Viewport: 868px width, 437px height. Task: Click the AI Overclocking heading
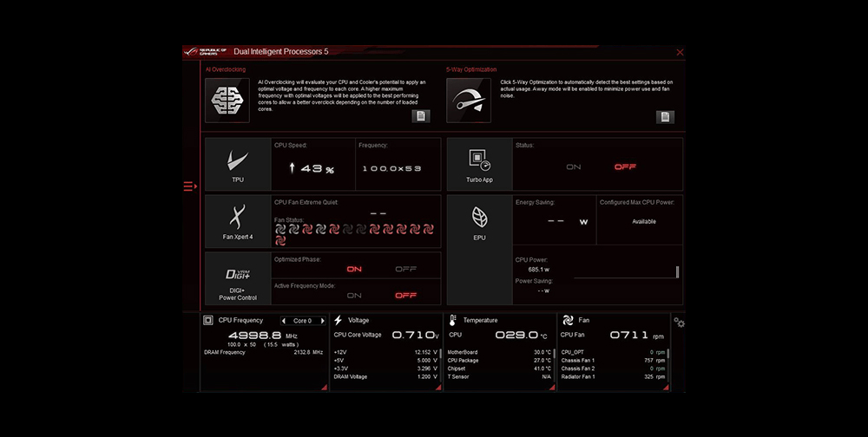pos(226,69)
